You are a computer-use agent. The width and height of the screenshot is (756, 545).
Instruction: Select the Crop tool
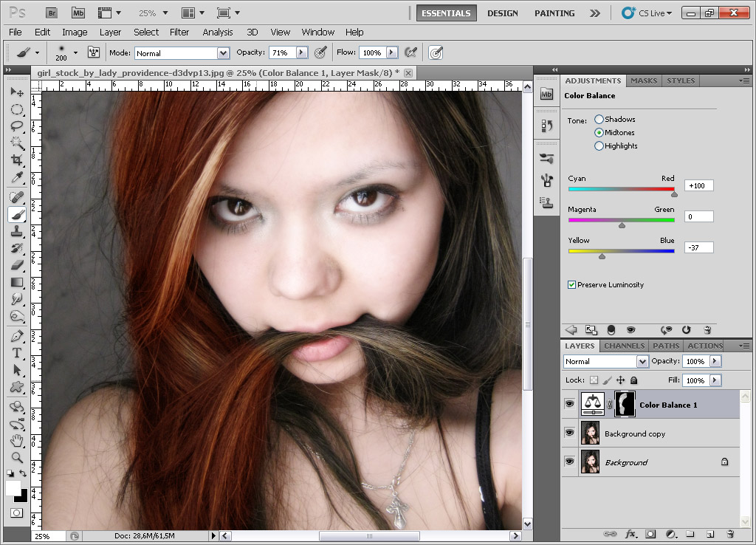point(17,160)
